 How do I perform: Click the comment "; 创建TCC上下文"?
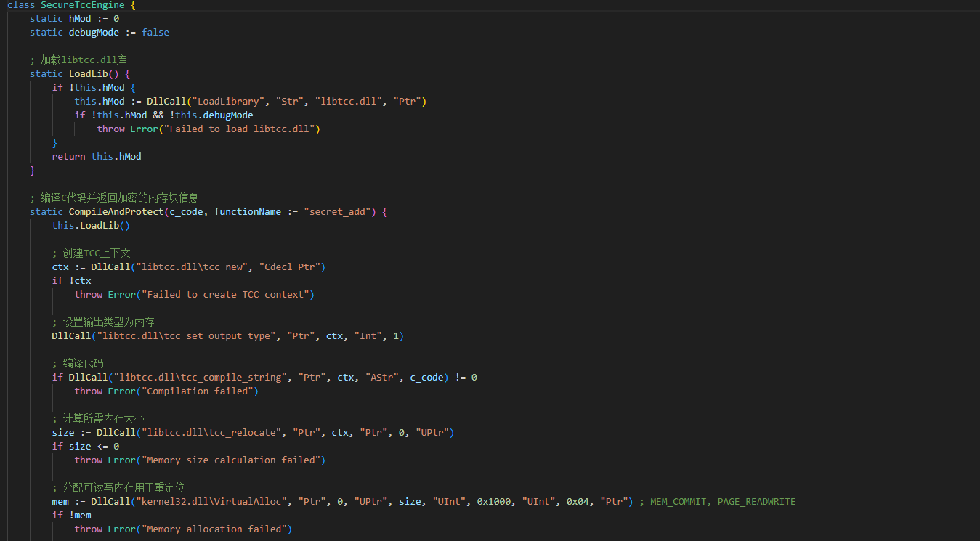92,253
